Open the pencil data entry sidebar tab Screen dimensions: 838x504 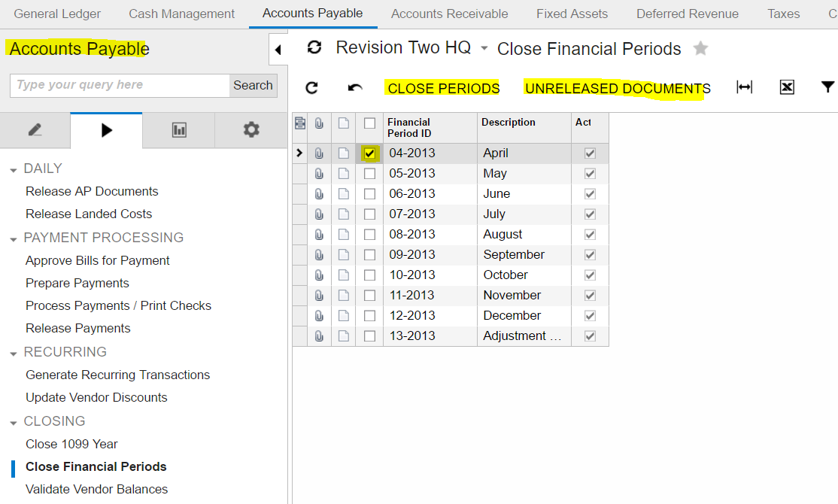coord(35,129)
